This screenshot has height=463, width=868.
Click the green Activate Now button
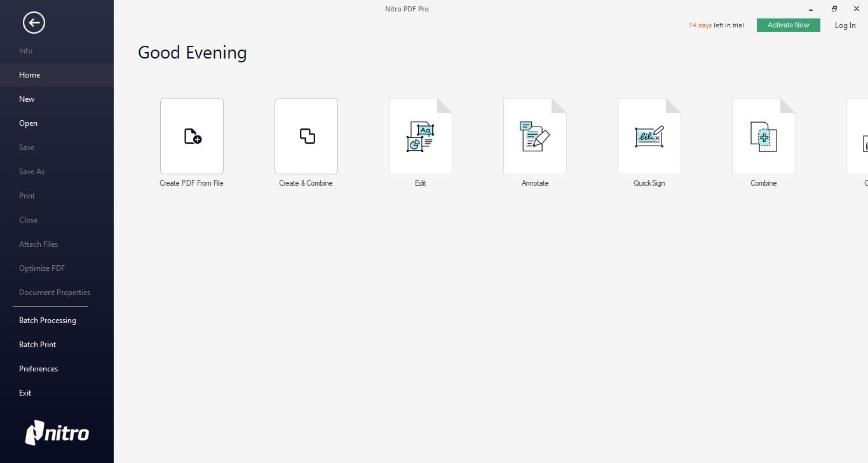[x=789, y=25]
